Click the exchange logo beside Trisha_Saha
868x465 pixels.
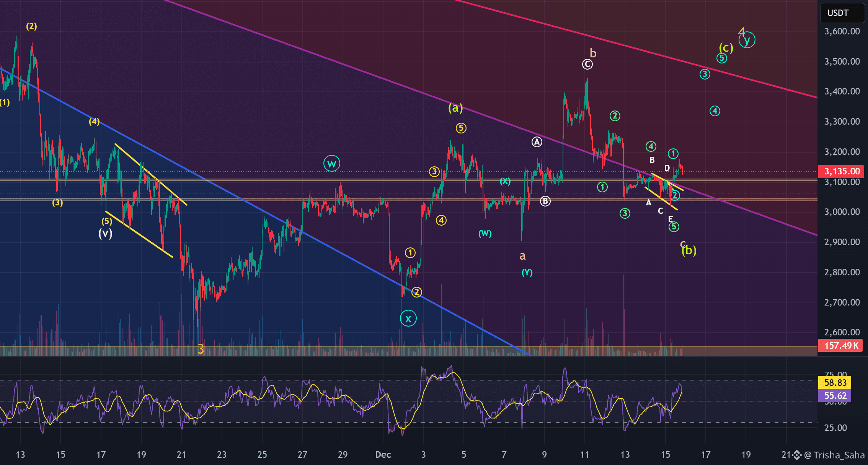(797, 455)
